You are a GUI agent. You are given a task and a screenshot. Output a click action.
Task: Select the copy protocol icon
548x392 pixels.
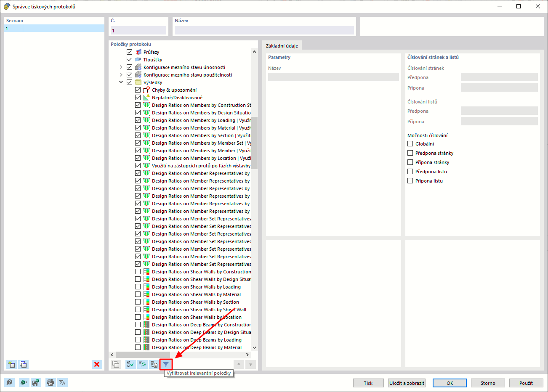tap(23, 364)
